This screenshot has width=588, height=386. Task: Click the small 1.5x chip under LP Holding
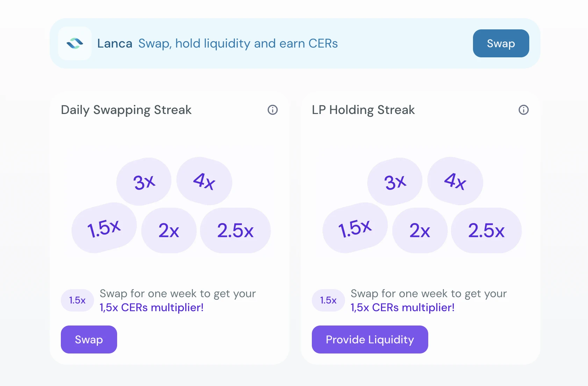[328, 300]
